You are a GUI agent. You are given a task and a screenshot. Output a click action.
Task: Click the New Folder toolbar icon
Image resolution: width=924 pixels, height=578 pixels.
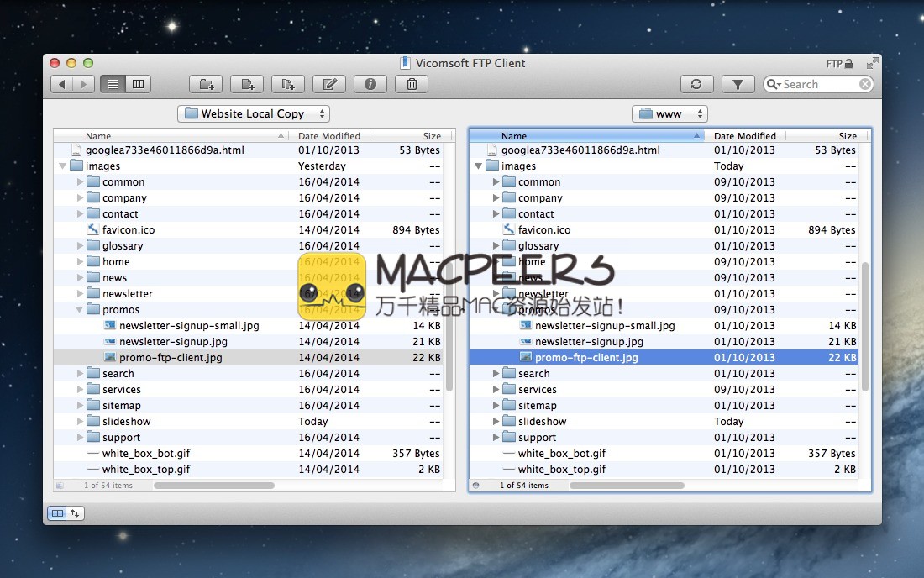(206, 84)
